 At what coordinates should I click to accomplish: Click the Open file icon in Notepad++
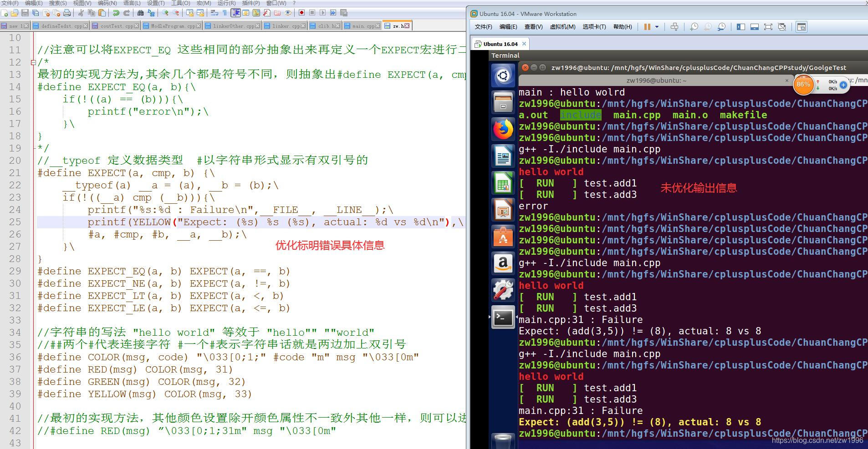[x=15, y=13]
